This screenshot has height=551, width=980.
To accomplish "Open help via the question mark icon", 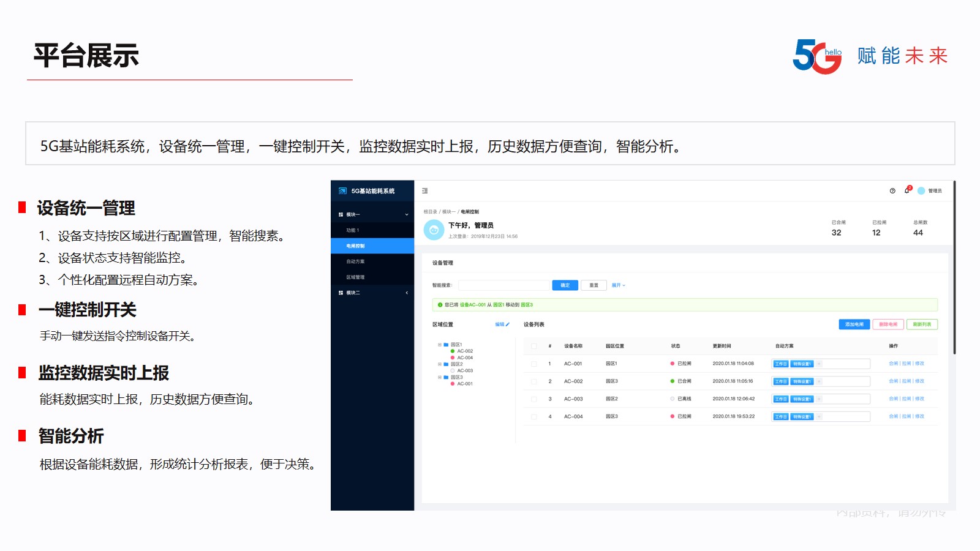I will pos(892,191).
